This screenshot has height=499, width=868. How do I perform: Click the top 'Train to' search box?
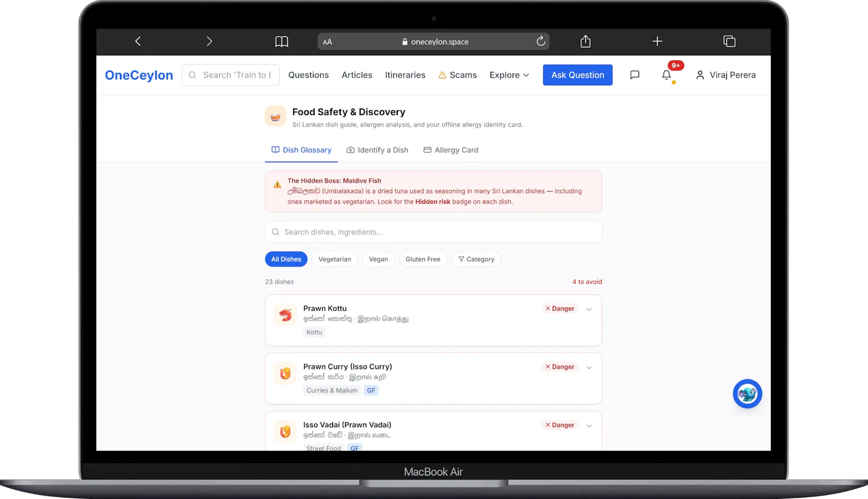tap(231, 75)
